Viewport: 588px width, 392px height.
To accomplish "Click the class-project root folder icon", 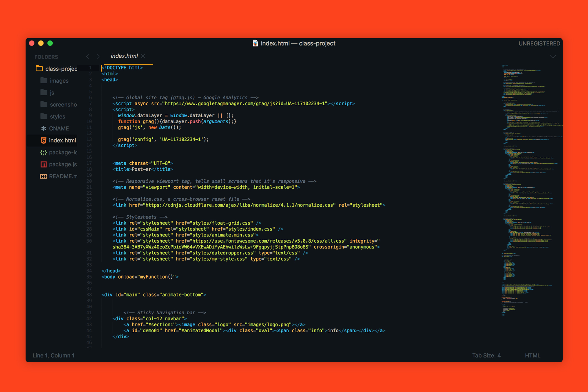I will point(39,69).
